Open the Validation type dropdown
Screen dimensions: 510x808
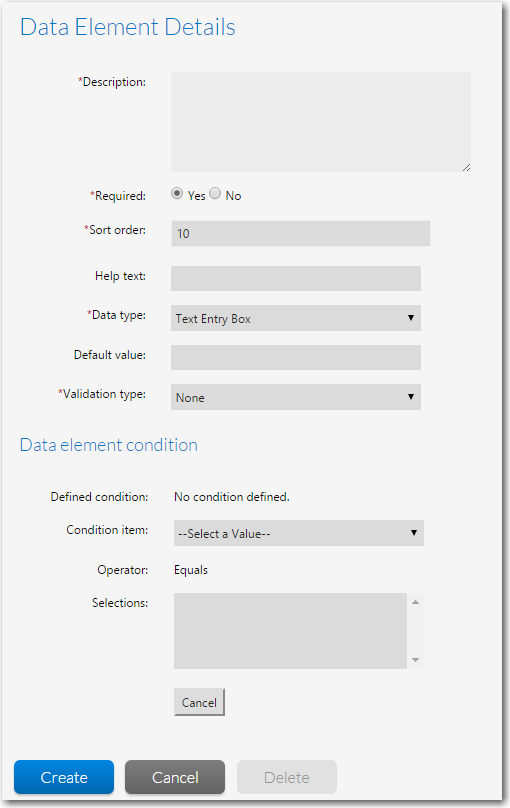(x=296, y=397)
